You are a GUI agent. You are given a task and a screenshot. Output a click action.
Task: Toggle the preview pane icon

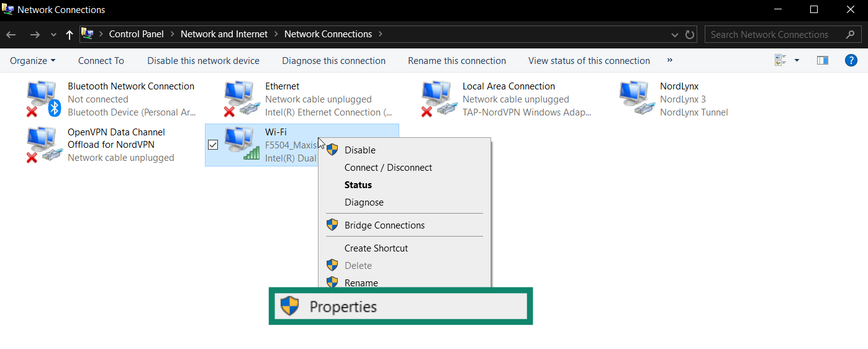(823, 60)
